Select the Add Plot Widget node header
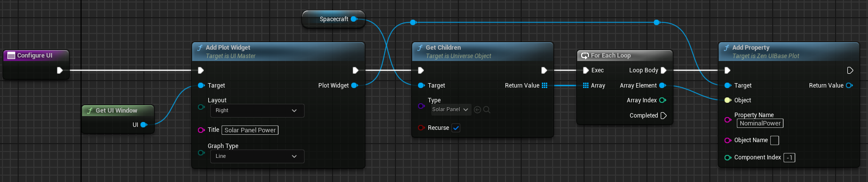The height and width of the screenshot is (182, 868). click(x=278, y=52)
